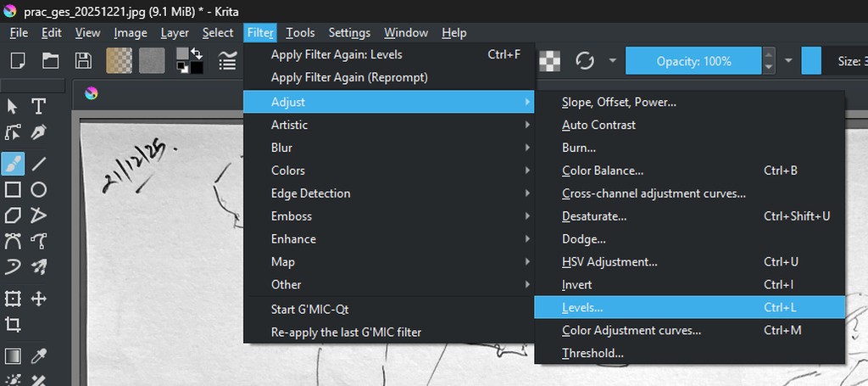
Task: Select the Freehand Brush tool
Action: pyautogui.click(x=13, y=164)
